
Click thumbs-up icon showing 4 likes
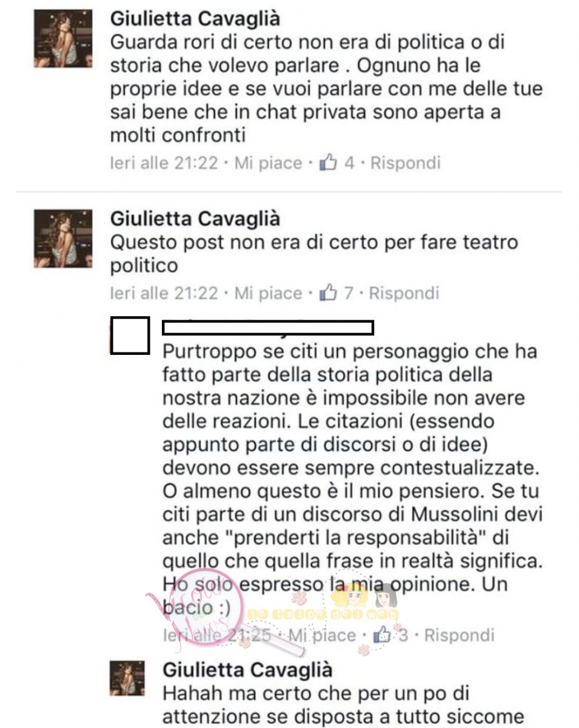pyautogui.click(x=328, y=163)
